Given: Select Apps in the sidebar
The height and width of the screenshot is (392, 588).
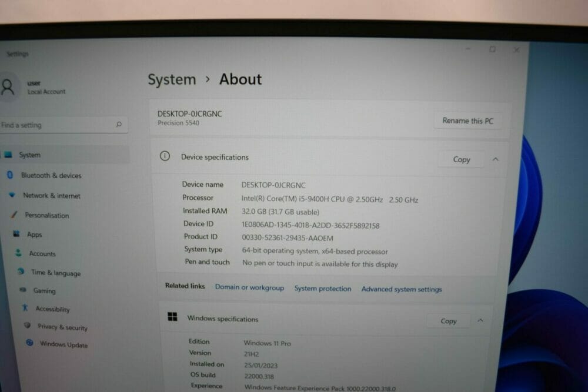Looking at the screenshot, I should point(35,234).
